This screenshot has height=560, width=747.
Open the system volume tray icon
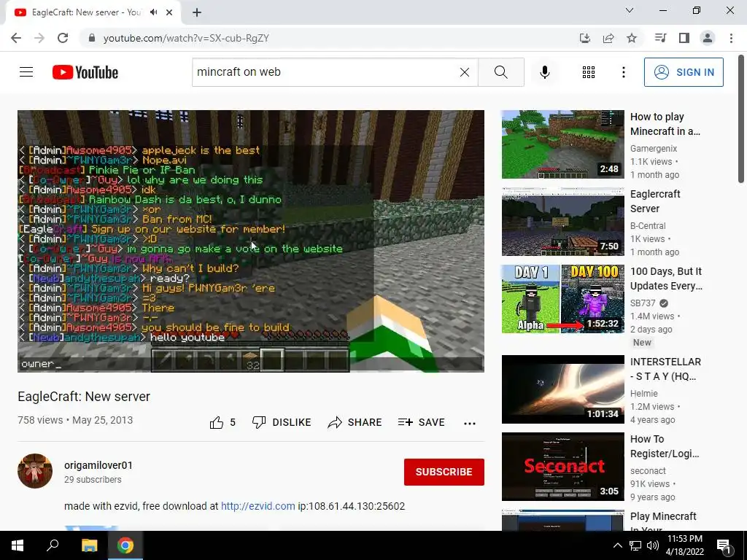click(x=653, y=545)
